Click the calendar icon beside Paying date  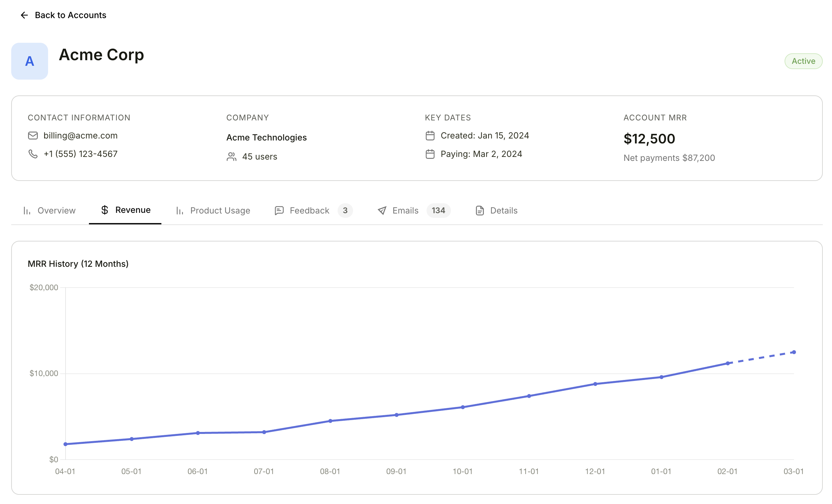tap(430, 154)
